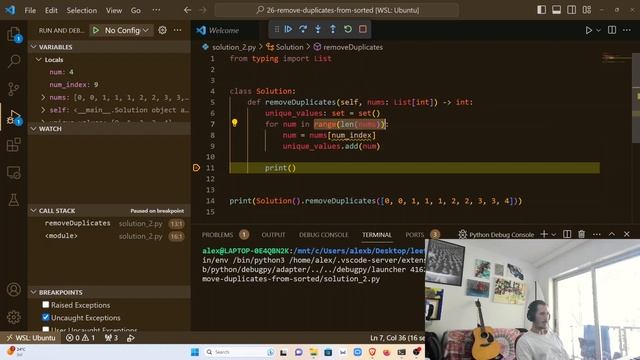Customize layout icon in title bar
This screenshot has height=360, width=640.
(587, 10)
